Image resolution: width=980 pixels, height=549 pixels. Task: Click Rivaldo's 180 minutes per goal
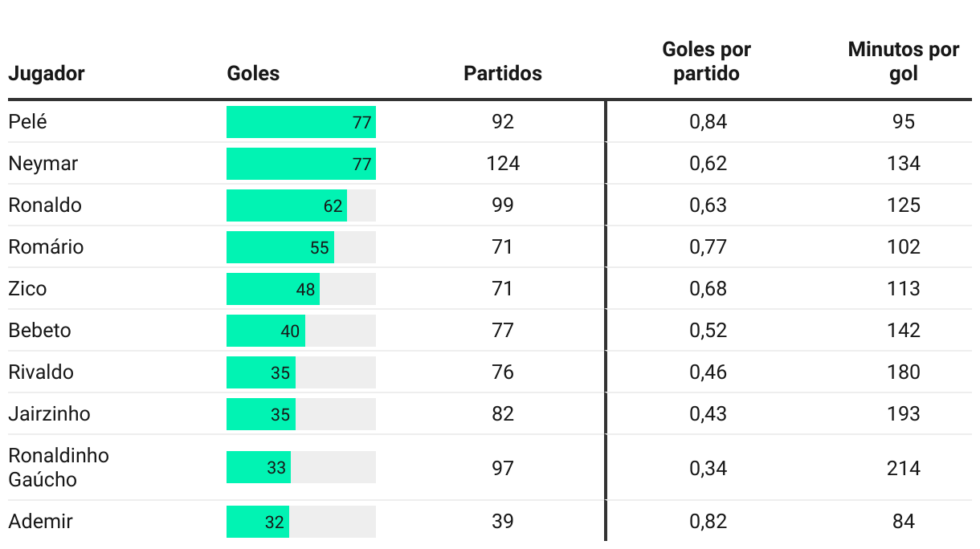903,372
